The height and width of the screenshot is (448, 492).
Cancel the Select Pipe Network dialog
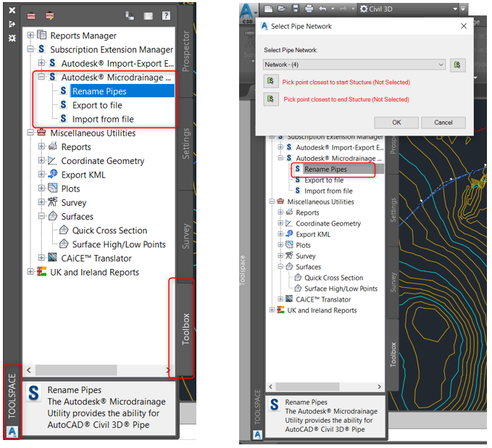pyautogui.click(x=443, y=123)
